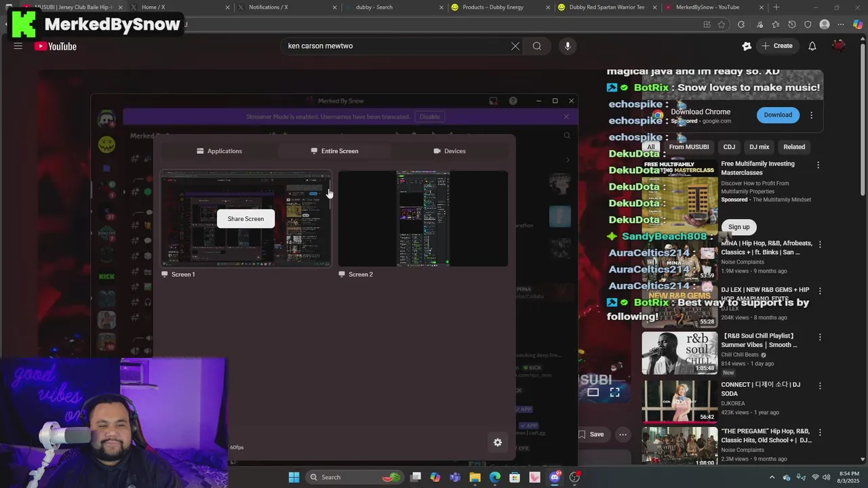Open menu for the CONNECT DJ SODA video

point(820,386)
